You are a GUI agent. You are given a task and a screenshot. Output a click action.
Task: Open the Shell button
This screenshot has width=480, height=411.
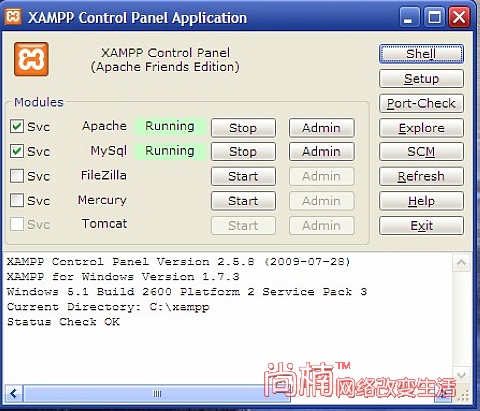click(x=421, y=54)
